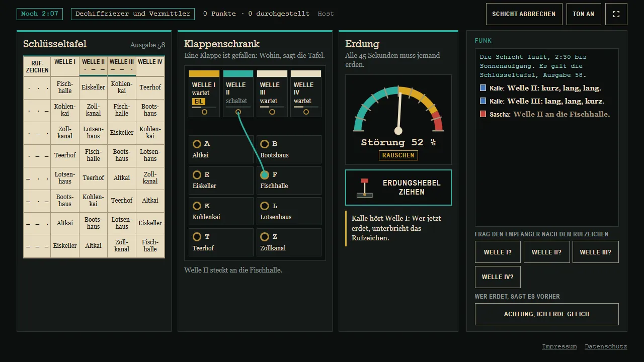Click the teal Welle II flap

click(238, 73)
